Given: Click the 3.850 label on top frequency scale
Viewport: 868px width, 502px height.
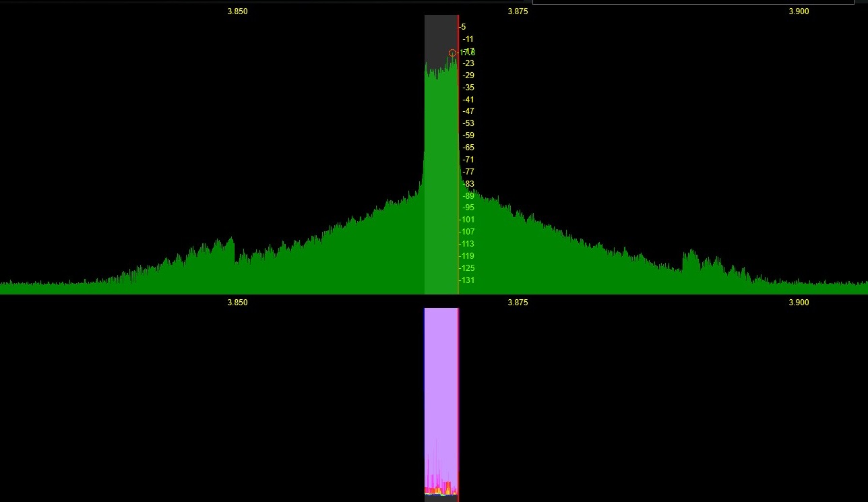Looking at the screenshot, I should pos(237,11).
